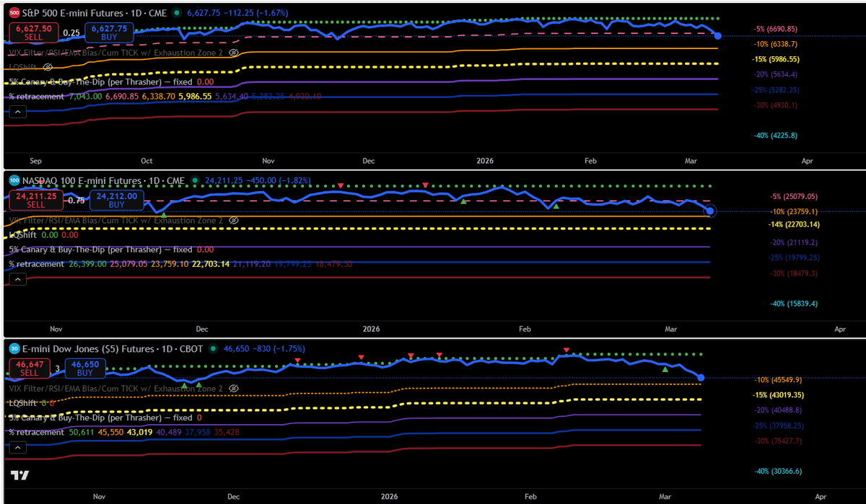
Task: Select the % retracement indicator label on the NASDAQ chart
Action: (x=36, y=264)
